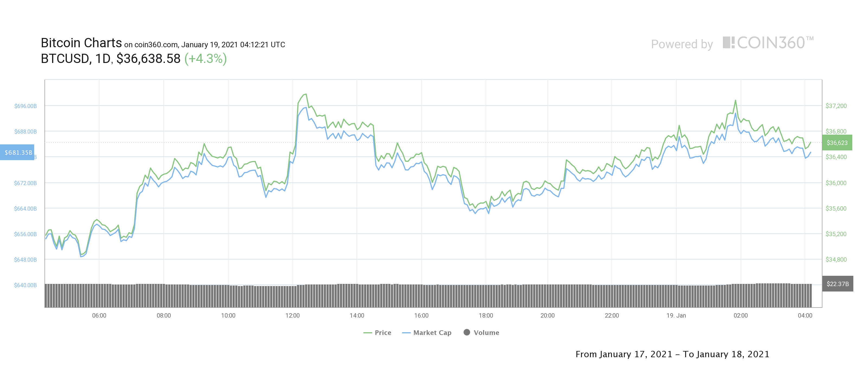Click the blue $681.35B market cap tag

click(17, 152)
